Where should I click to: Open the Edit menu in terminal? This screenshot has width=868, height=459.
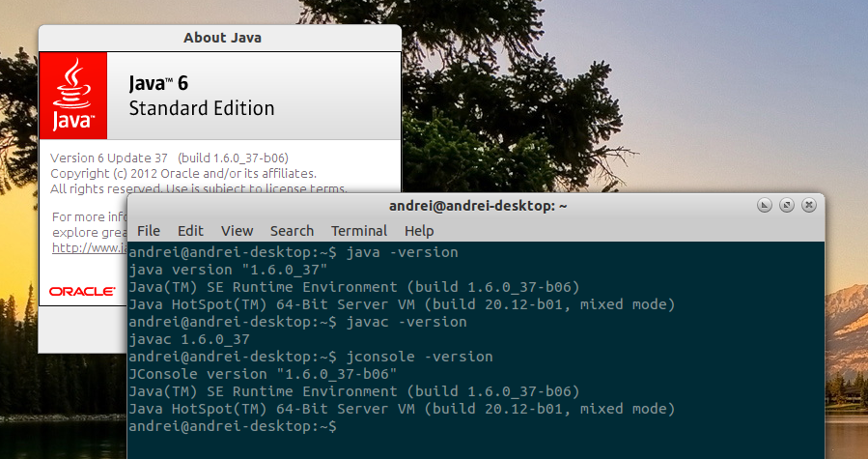pyautogui.click(x=190, y=231)
